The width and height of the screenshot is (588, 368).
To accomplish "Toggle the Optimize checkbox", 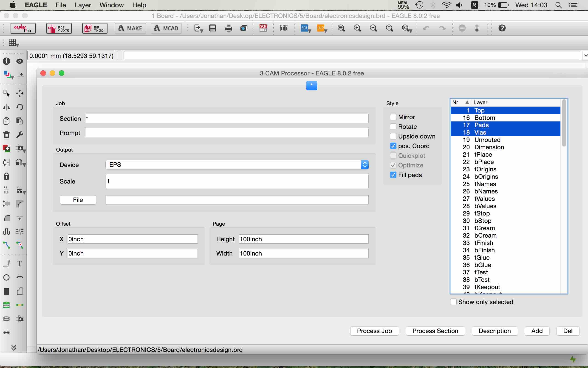I will [x=393, y=165].
